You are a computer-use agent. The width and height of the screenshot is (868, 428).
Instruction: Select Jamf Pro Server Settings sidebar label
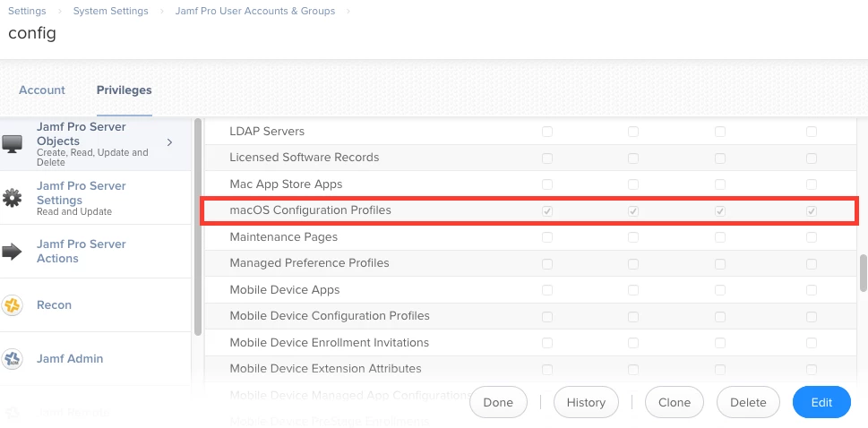coord(82,193)
